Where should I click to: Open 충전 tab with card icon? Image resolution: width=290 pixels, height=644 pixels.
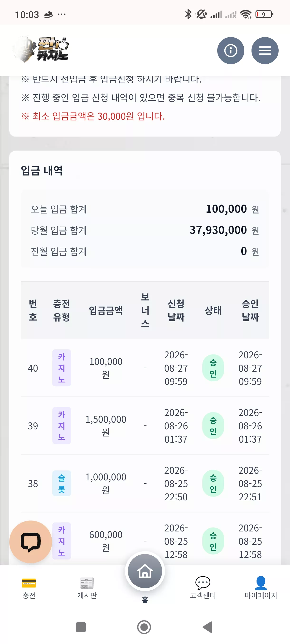pos(29,588)
